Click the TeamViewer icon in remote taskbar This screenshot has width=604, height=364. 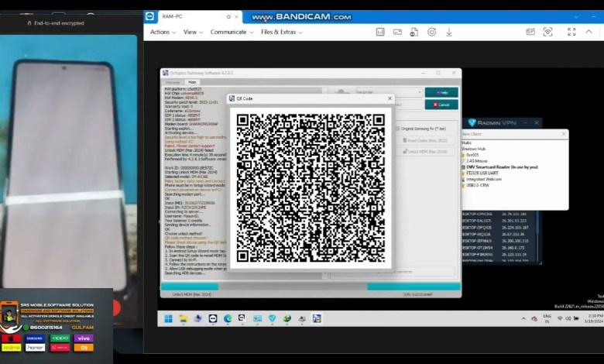click(x=213, y=318)
